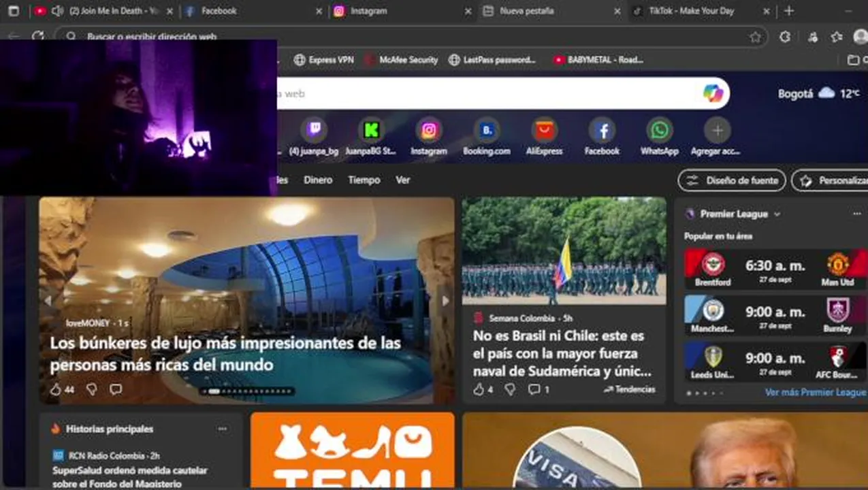Open the Join Me In Death YouTube tab
This screenshot has width=868, height=490.
point(102,11)
